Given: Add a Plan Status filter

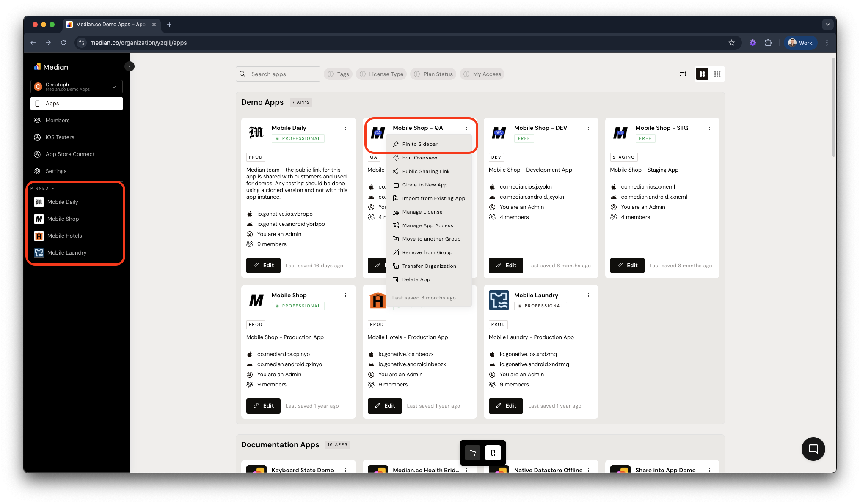Looking at the screenshot, I should (x=433, y=74).
